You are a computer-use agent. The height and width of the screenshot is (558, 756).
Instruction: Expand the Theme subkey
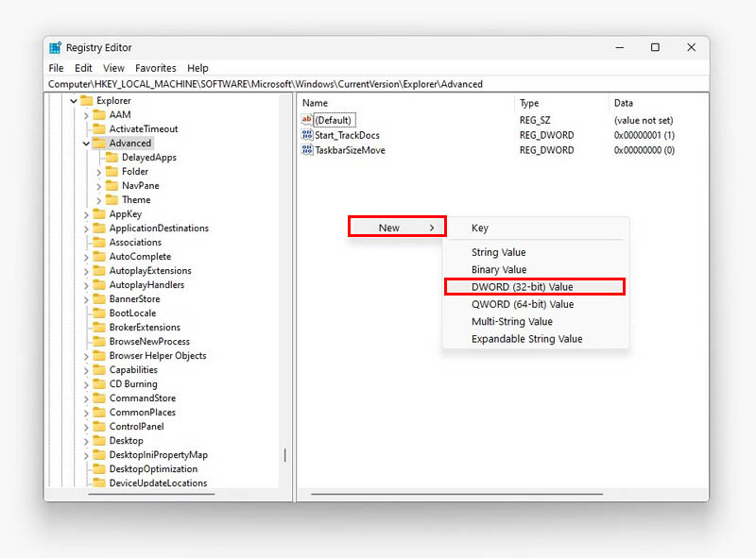pyautogui.click(x=99, y=200)
